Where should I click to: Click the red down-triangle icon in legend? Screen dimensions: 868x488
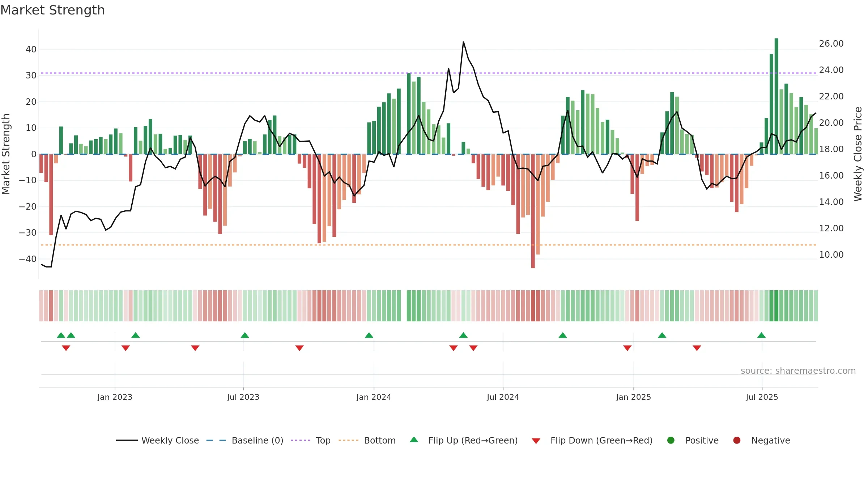(x=536, y=441)
